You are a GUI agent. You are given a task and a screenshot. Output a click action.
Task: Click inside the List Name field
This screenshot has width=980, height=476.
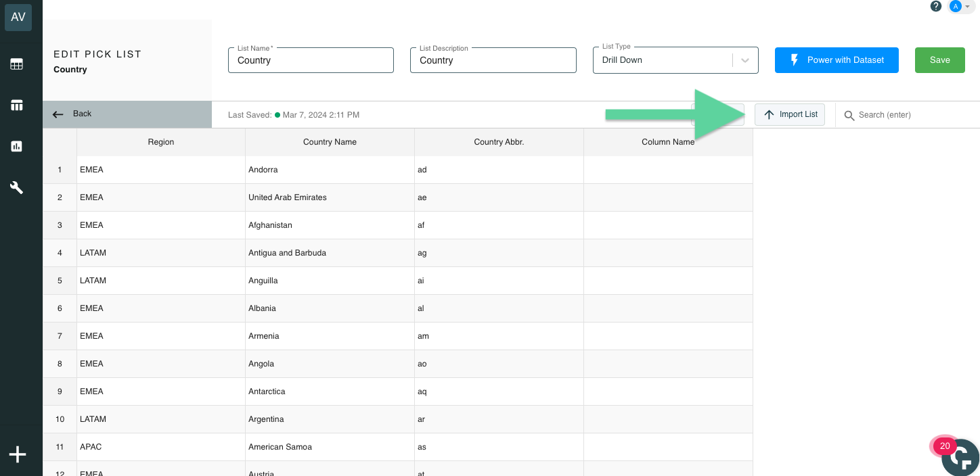pyautogui.click(x=311, y=60)
